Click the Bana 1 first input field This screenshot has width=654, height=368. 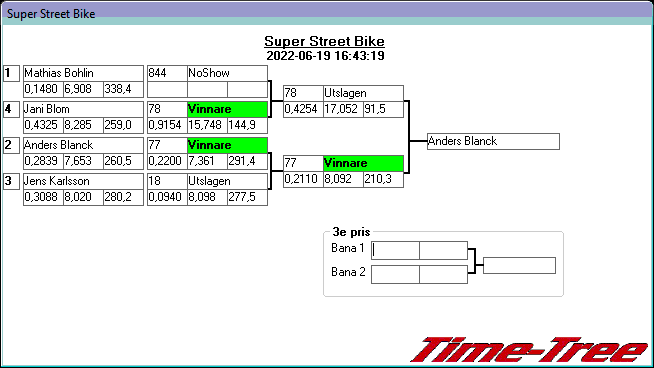coord(395,250)
